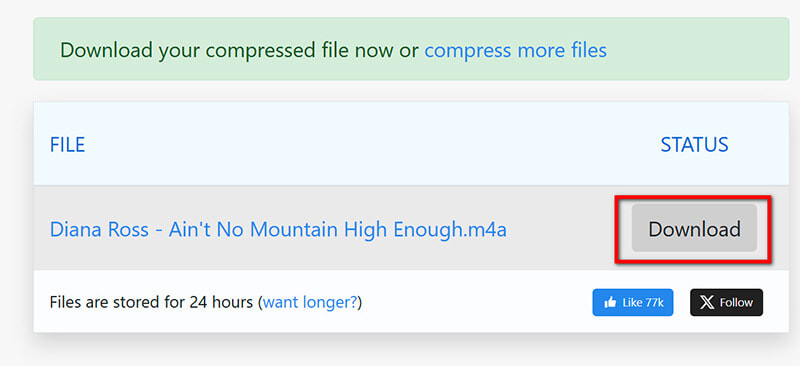Click the word 'Diana Ross' in file link
The image size is (800, 366).
click(99, 229)
